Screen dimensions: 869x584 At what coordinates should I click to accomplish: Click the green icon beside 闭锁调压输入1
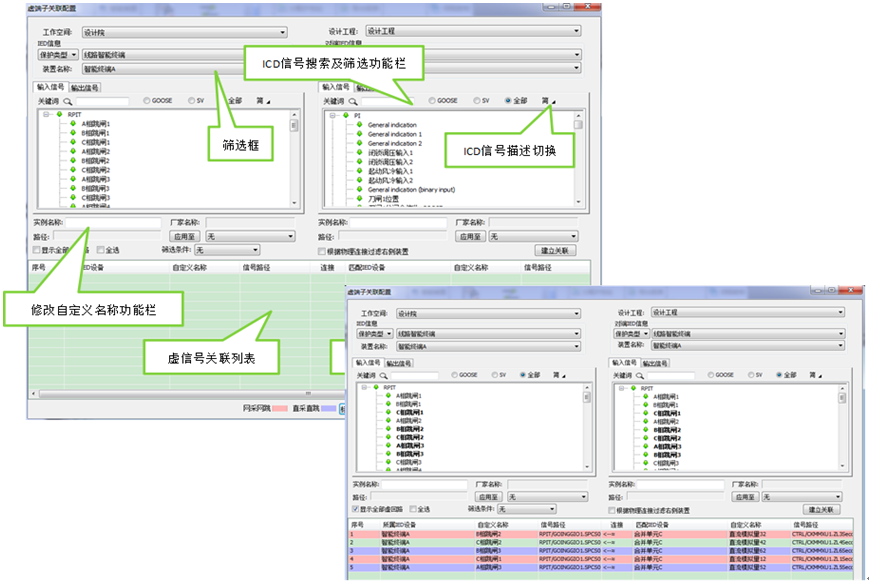pos(359,152)
